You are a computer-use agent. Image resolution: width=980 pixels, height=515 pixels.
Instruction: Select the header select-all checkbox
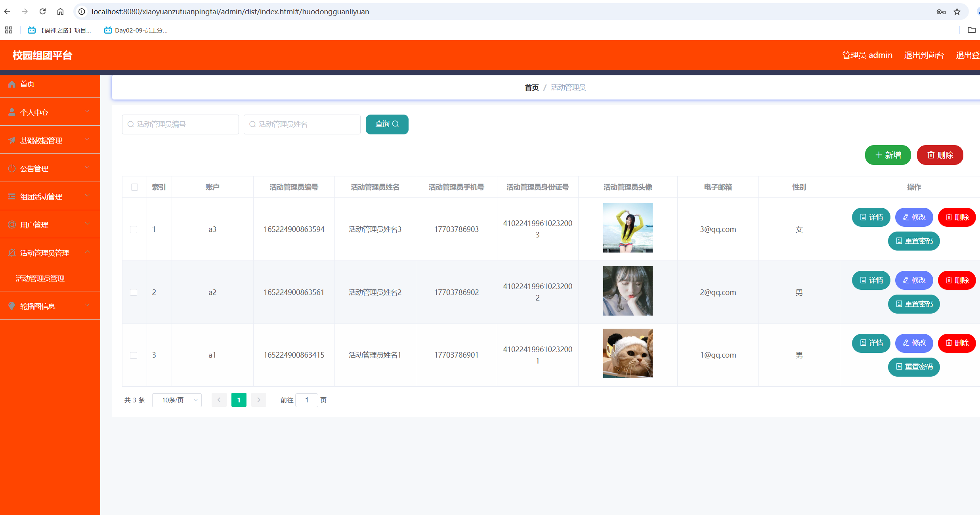135,187
